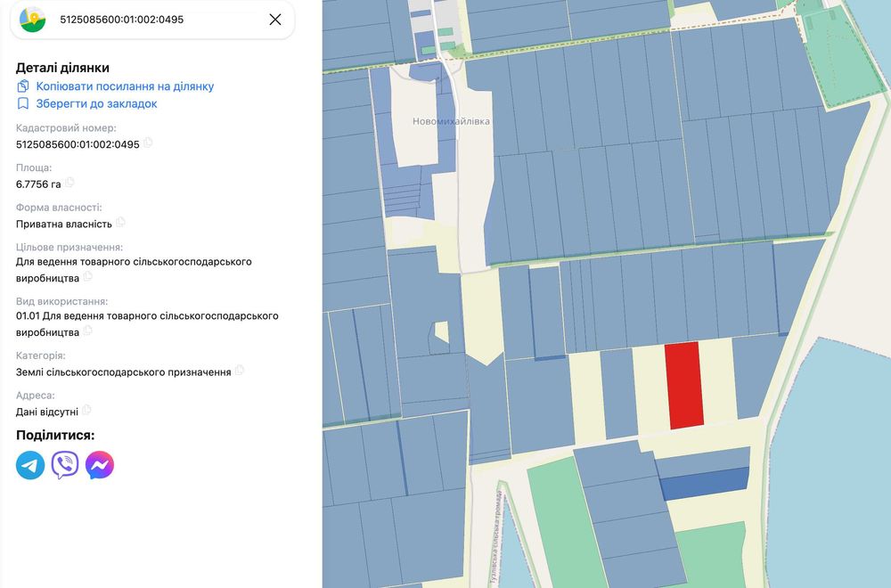Share the parcel via Viber
Screen dimensions: 891x588
point(65,465)
